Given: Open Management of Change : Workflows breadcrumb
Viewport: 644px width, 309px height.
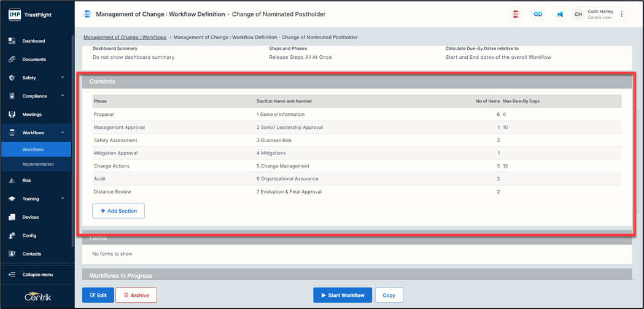Looking at the screenshot, I should tap(125, 37).
